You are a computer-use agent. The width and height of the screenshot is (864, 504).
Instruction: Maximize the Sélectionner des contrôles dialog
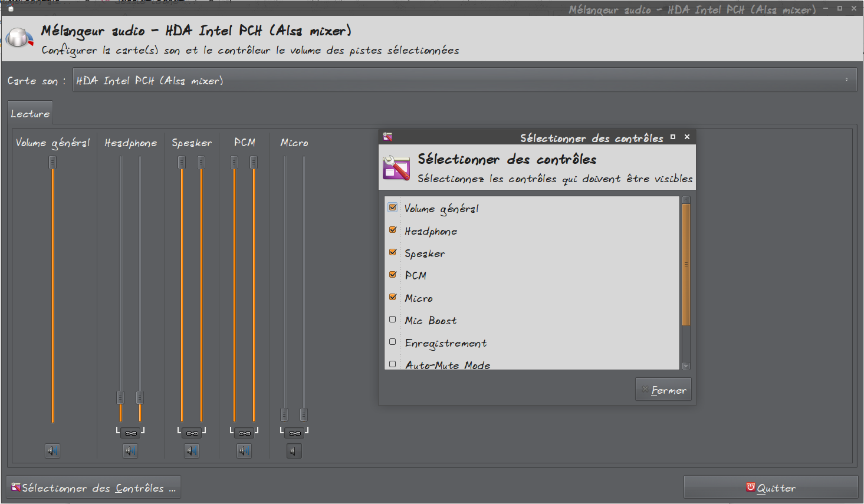click(673, 137)
